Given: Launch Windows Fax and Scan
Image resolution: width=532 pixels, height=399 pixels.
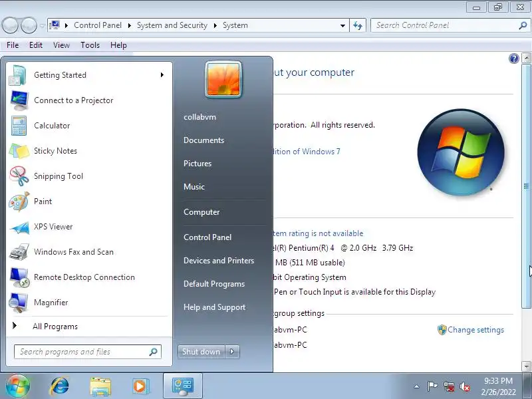Looking at the screenshot, I should point(88,252).
